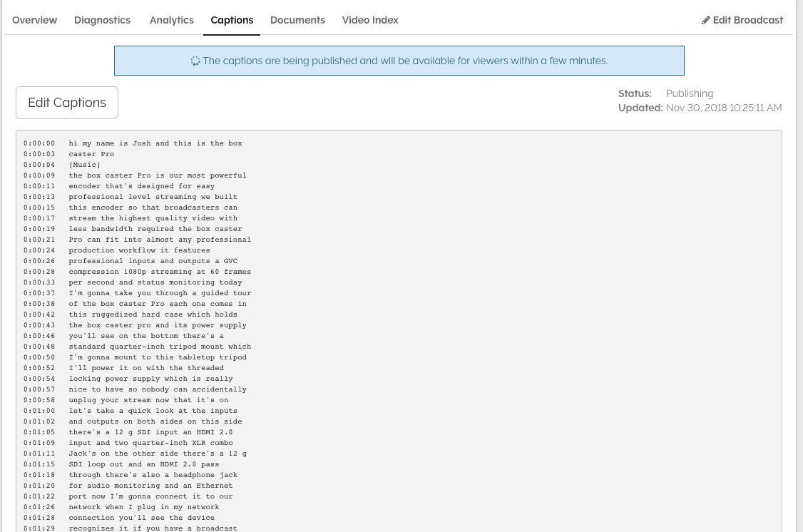
Task: Click the pencil icon beside Edit Broadcast
Action: click(706, 21)
